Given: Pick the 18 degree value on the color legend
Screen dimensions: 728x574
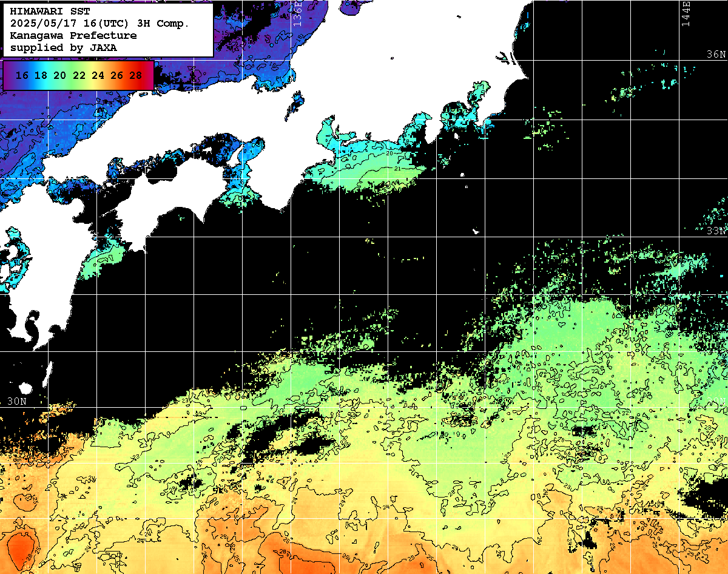Looking at the screenshot, I should [x=41, y=76].
